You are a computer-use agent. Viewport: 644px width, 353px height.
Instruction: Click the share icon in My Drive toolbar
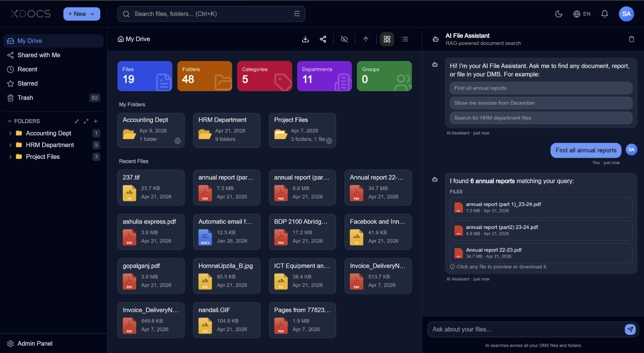tap(323, 39)
